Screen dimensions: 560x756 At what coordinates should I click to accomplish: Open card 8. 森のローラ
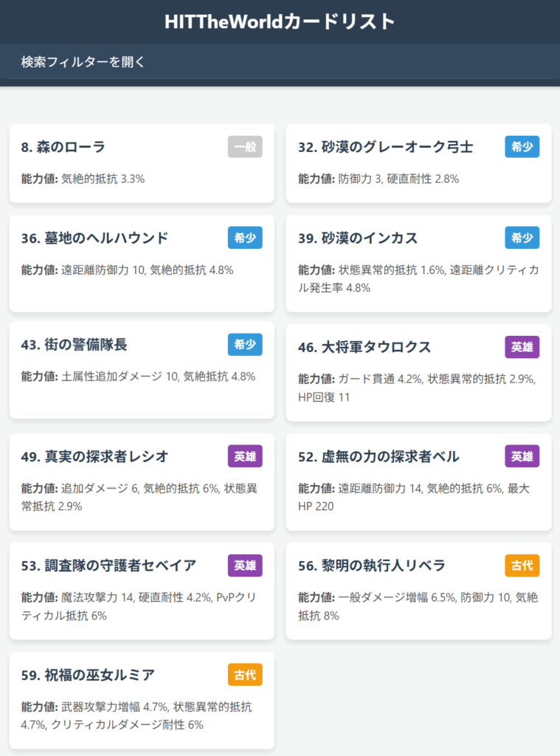(x=63, y=148)
